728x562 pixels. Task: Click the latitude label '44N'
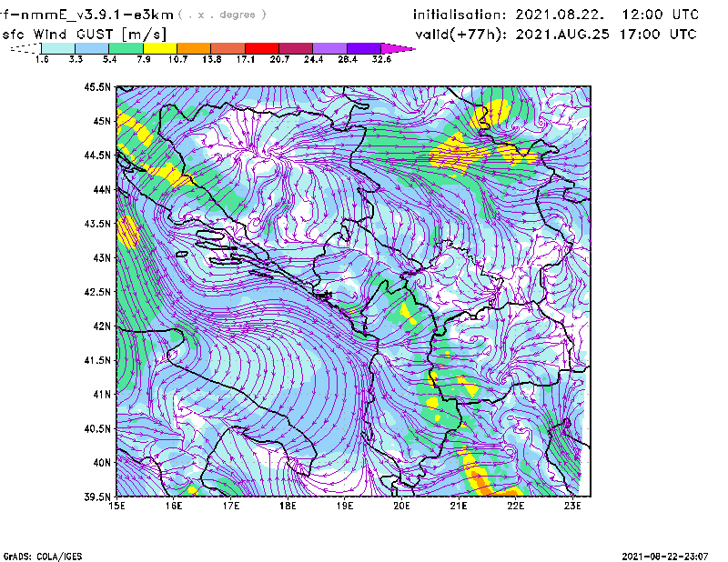pos(102,189)
